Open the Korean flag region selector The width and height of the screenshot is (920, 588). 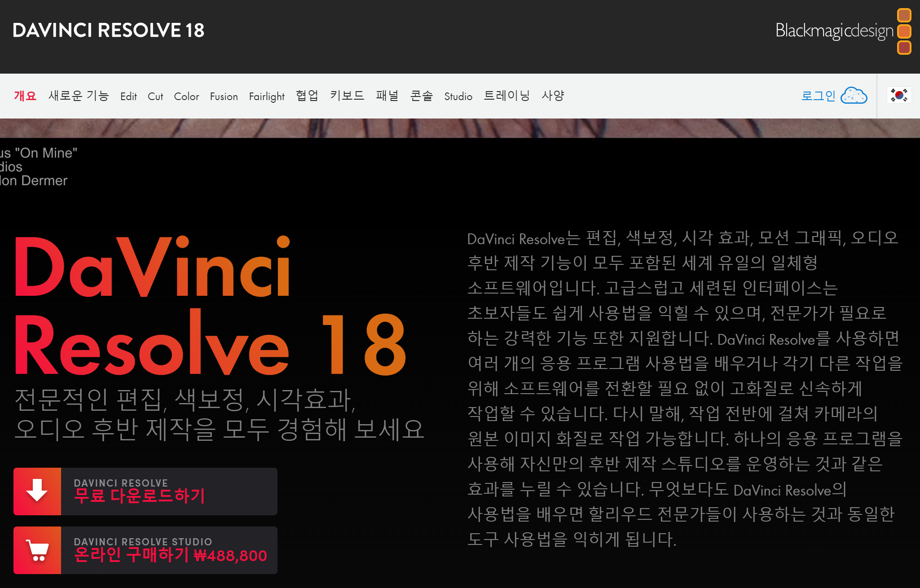coord(899,96)
